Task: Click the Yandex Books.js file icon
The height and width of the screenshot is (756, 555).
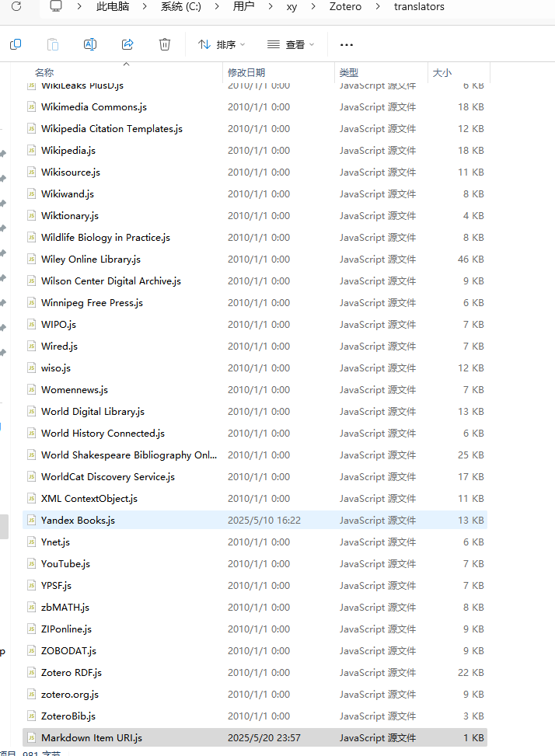Action: click(31, 521)
